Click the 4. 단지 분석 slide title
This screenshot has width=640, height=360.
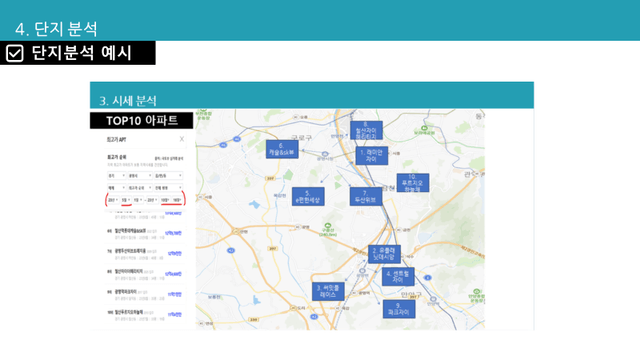point(56,29)
